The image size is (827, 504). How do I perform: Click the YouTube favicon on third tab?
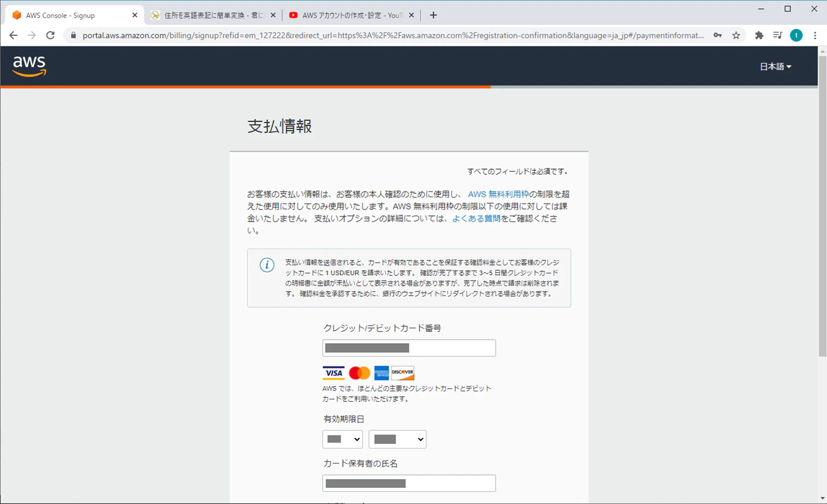293,15
